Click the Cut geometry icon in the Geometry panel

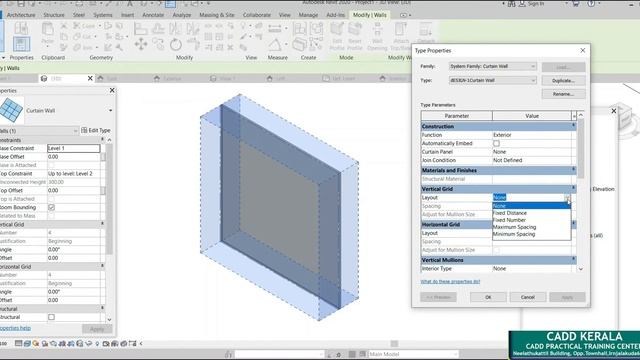[77, 37]
